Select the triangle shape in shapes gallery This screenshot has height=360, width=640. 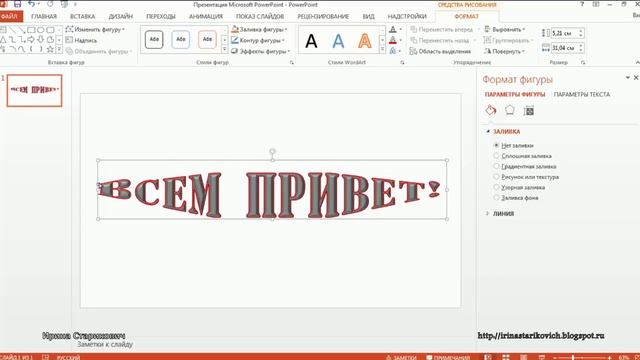[3, 40]
